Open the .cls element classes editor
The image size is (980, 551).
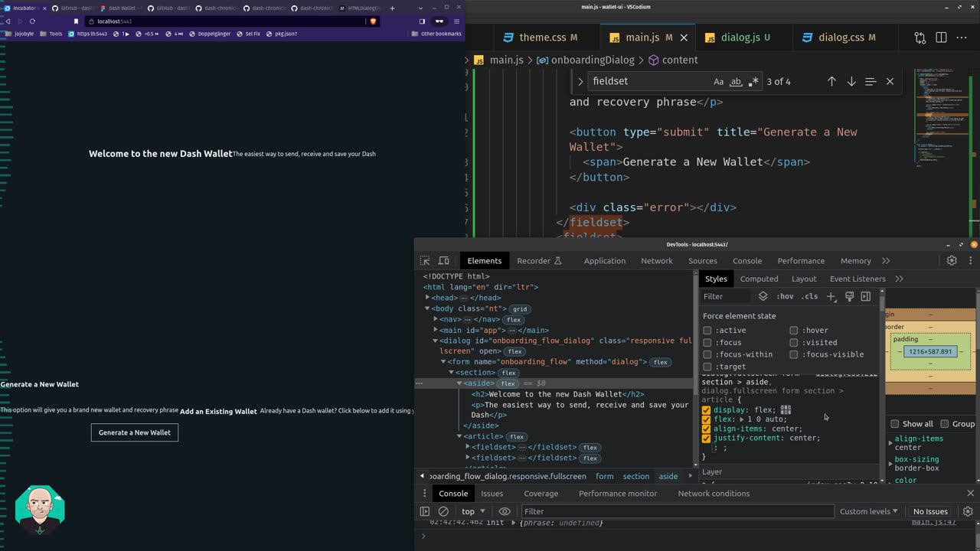(809, 296)
